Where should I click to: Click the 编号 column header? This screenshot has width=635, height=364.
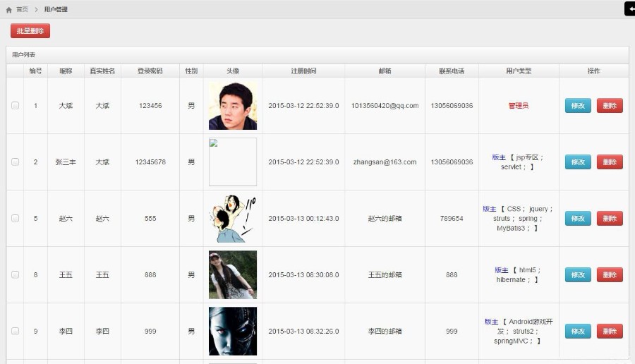[x=36, y=71]
